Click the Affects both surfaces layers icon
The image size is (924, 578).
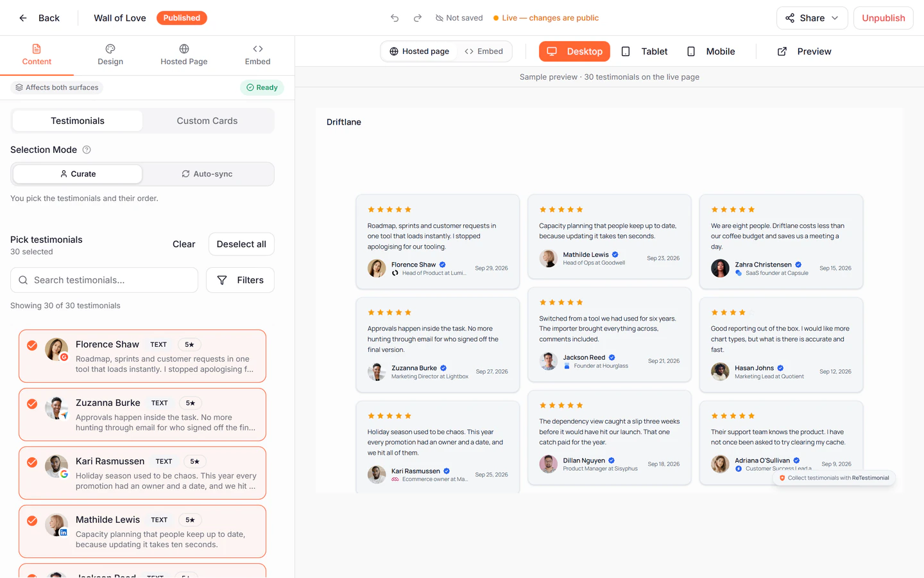point(19,87)
